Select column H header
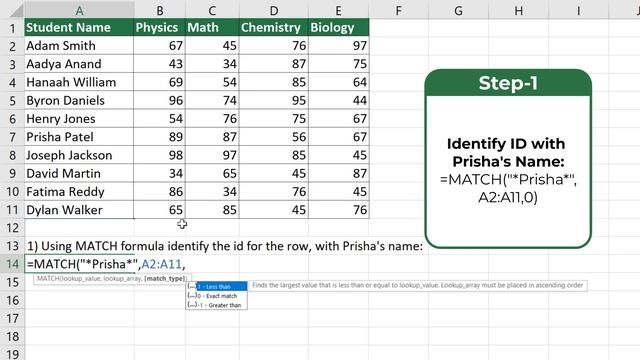The image size is (640, 360). pos(518,10)
